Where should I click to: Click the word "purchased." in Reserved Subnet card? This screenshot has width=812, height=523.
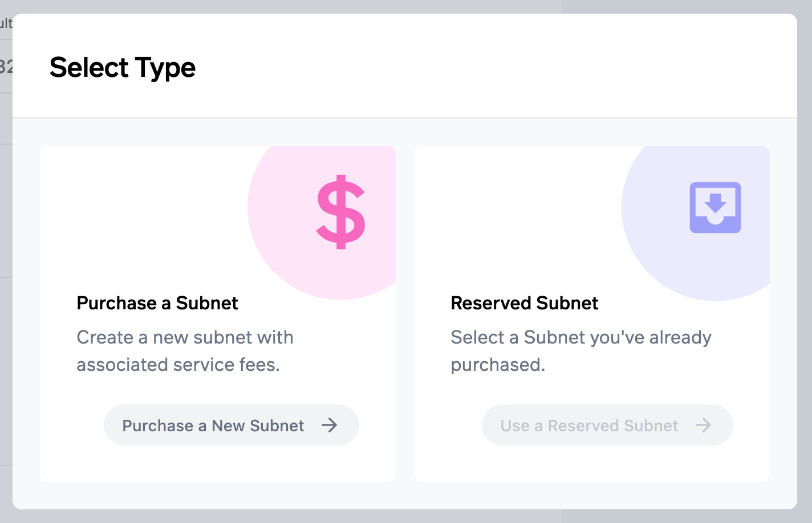[498, 365]
